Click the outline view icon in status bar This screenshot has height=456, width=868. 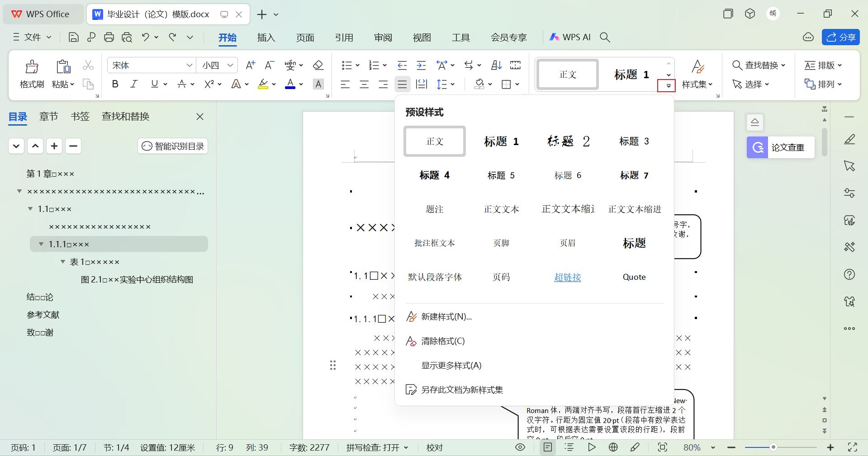(x=569, y=447)
